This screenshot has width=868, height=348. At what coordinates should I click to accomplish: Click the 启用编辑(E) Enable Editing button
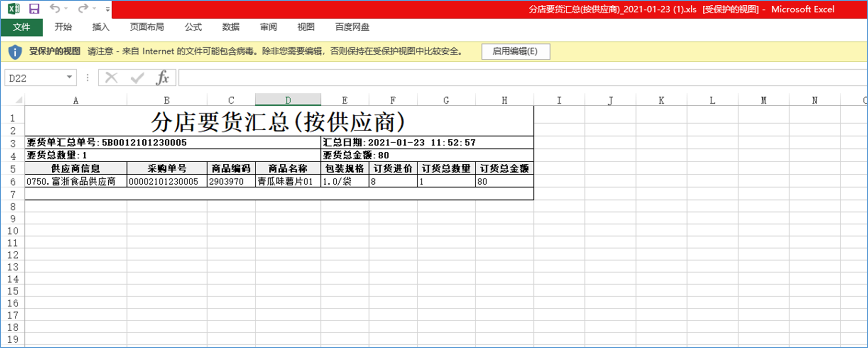515,51
